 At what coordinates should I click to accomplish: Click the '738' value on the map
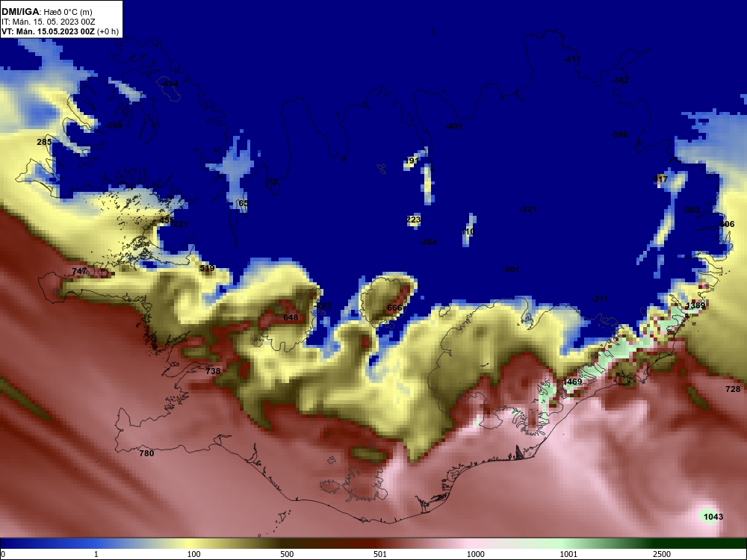[x=214, y=371]
